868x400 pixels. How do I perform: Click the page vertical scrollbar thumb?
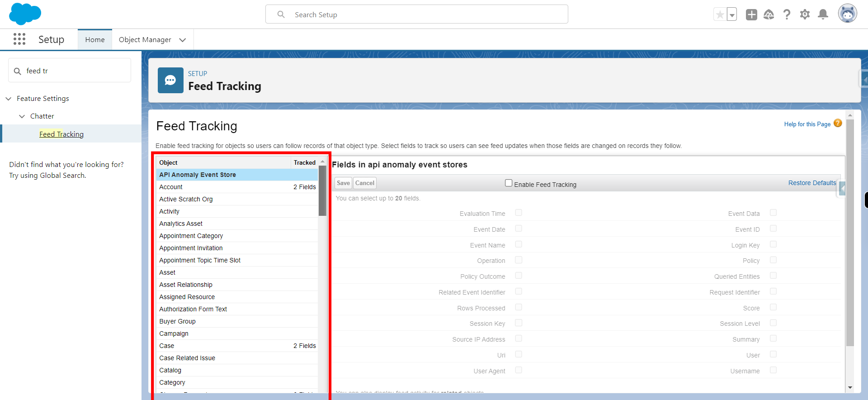(850, 233)
